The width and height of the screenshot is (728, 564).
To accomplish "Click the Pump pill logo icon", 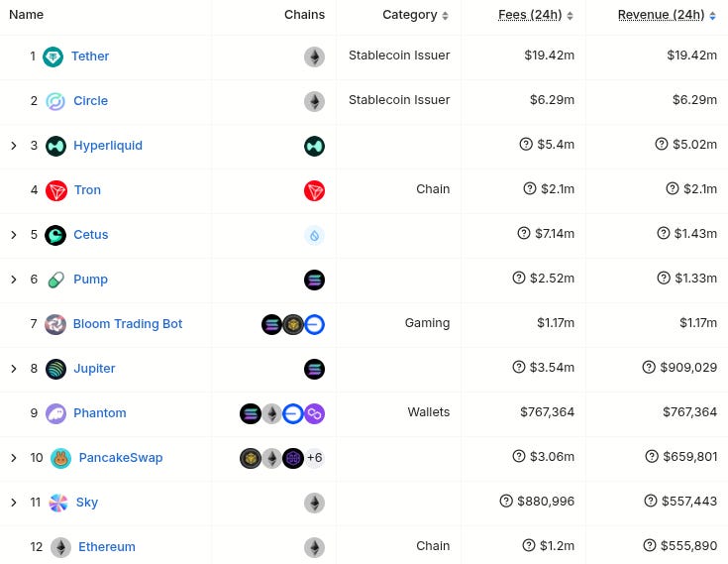I will click(55, 280).
